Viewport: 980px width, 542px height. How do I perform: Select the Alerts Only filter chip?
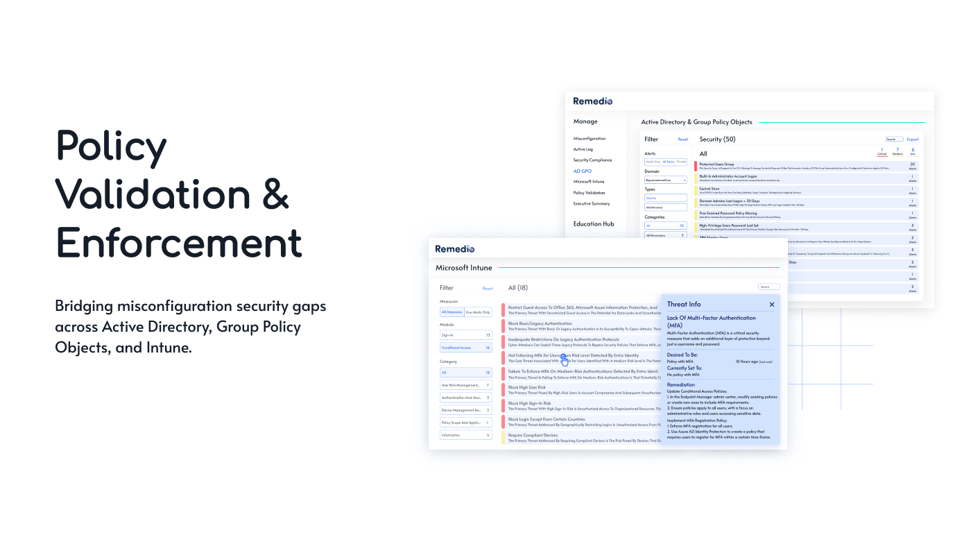653,160
